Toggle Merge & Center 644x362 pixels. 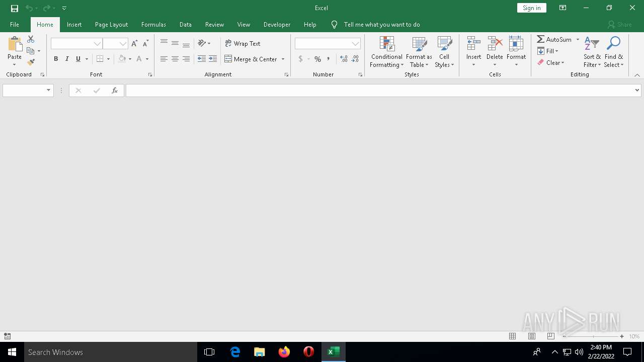point(251,59)
